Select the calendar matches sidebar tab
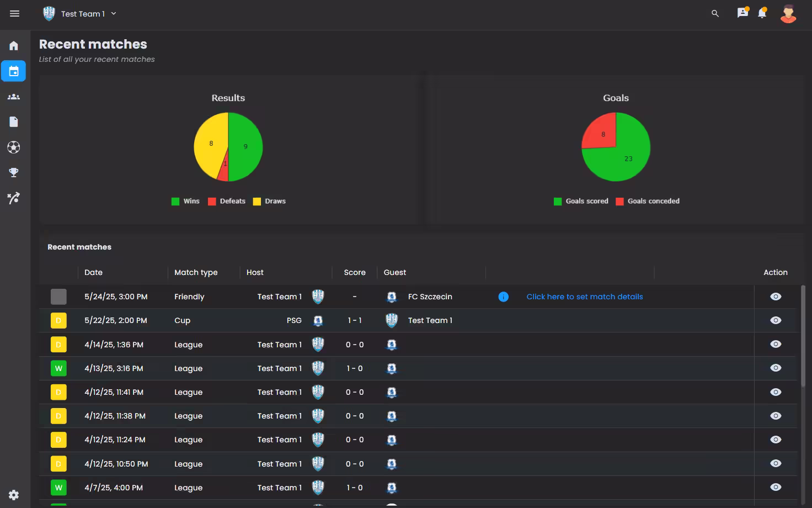Screen dimensions: 812x508 pyautogui.click(x=14, y=71)
